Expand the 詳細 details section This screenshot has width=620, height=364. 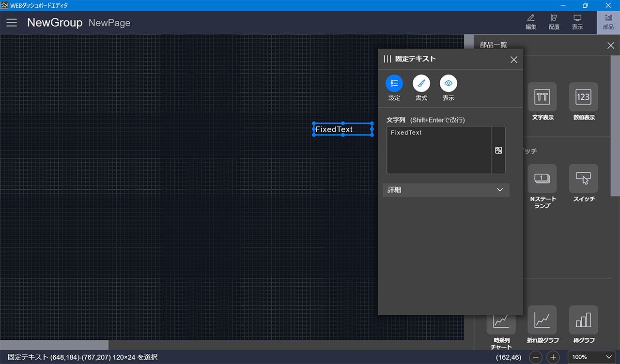tap(446, 190)
